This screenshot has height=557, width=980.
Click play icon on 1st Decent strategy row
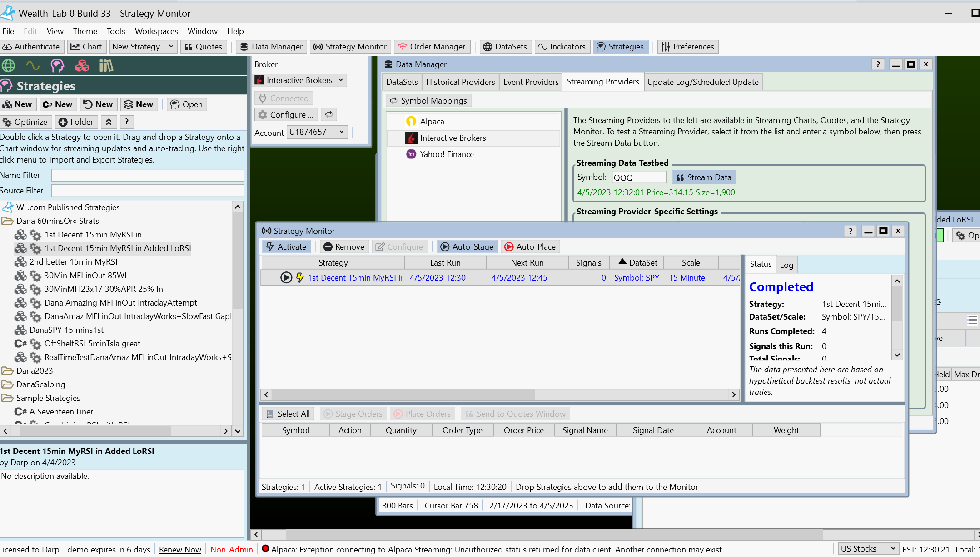286,277
